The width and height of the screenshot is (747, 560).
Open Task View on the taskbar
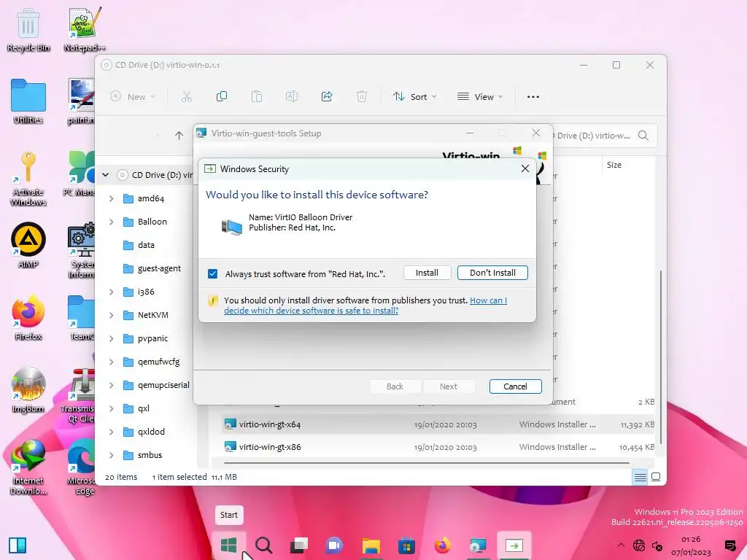[x=299, y=545]
